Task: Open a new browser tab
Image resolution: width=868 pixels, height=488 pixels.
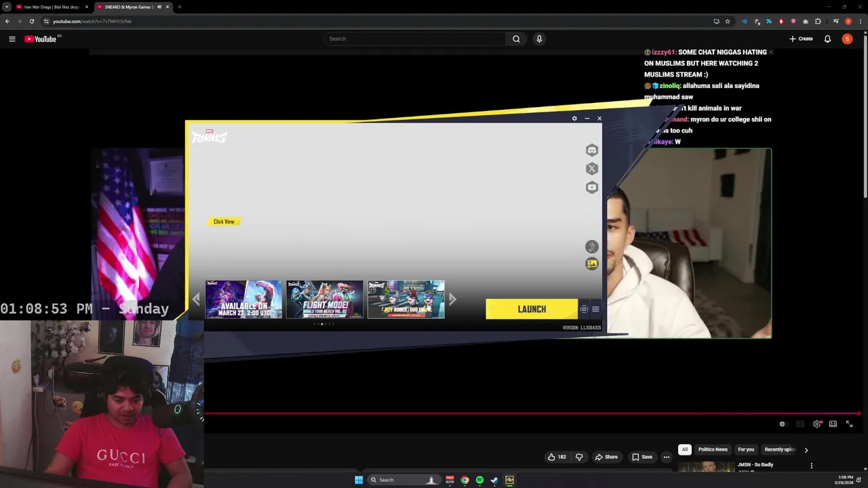Action: tap(179, 7)
